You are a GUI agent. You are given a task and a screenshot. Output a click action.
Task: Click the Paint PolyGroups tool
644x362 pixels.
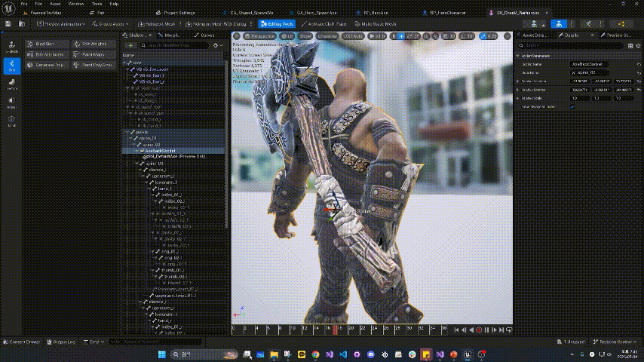(94, 65)
